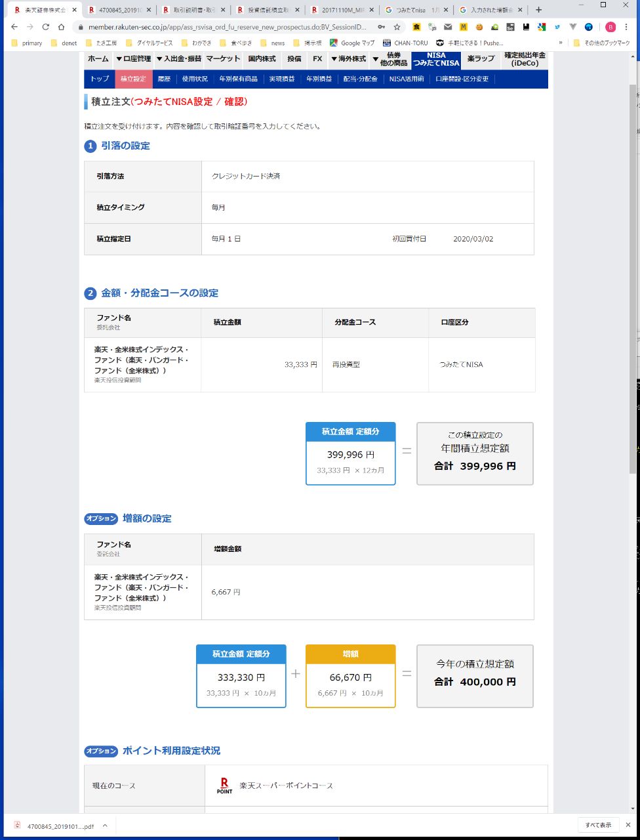Open a new tab with plus icon
This screenshot has height=840, width=640.
(x=539, y=10)
